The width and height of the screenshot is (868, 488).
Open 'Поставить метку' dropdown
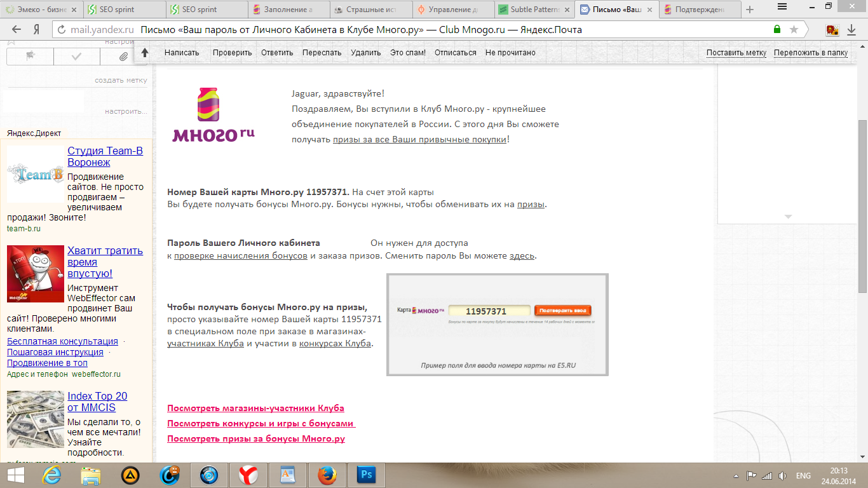[x=736, y=53]
